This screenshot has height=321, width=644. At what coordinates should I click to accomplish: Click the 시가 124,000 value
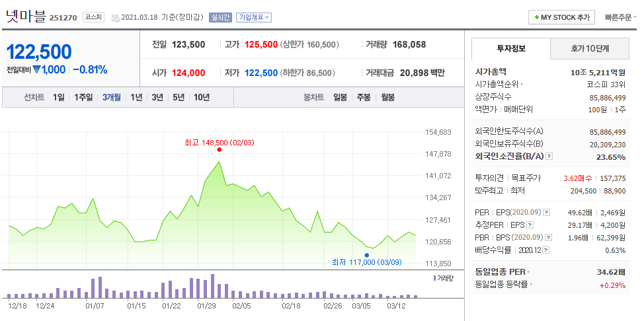[188, 73]
